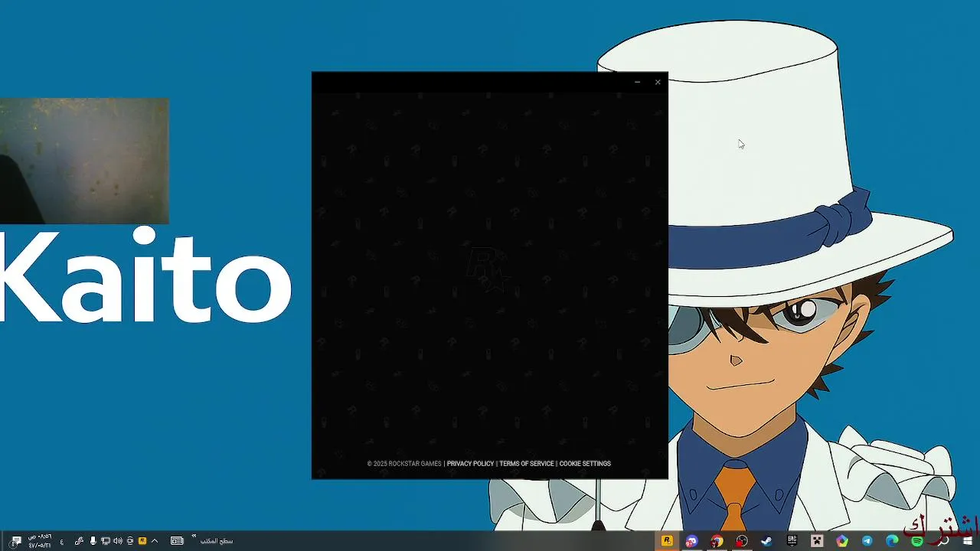Viewport: 980px width, 551px height.
Task: Open Cookie Settings in the launcher
Action: tap(585, 464)
